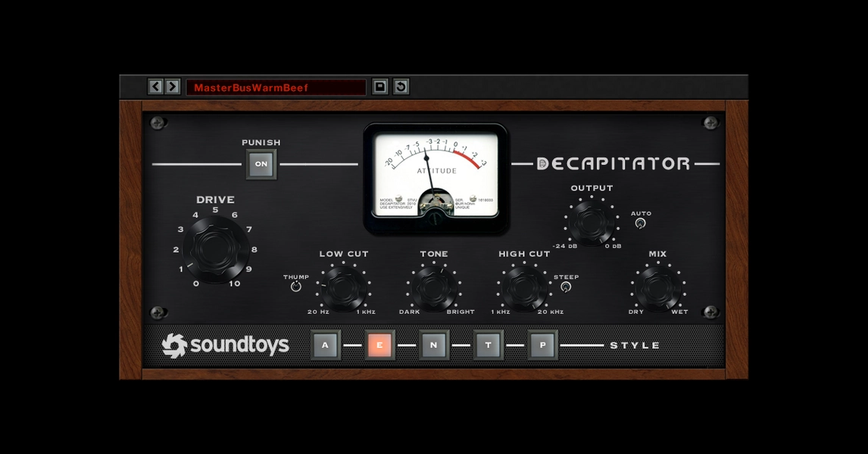This screenshot has height=454, width=868.
Task: Load previous preset with the left arrow
Action: pos(157,86)
